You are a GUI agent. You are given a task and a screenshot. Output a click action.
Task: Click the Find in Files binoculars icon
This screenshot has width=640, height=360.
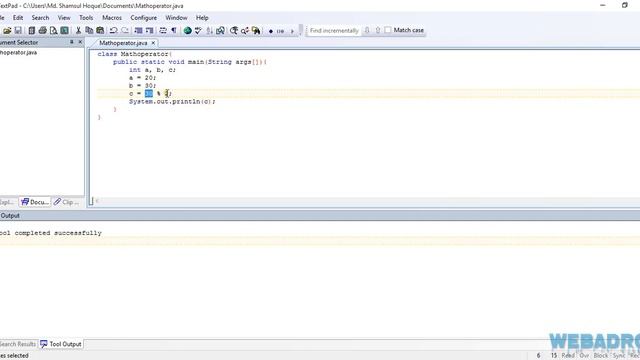[x=256, y=31]
